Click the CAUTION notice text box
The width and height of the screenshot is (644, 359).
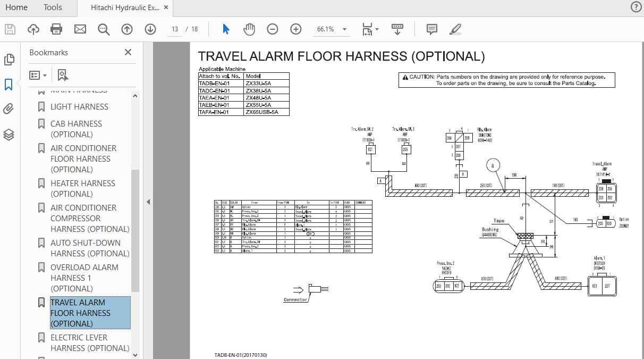coord(507,80)
